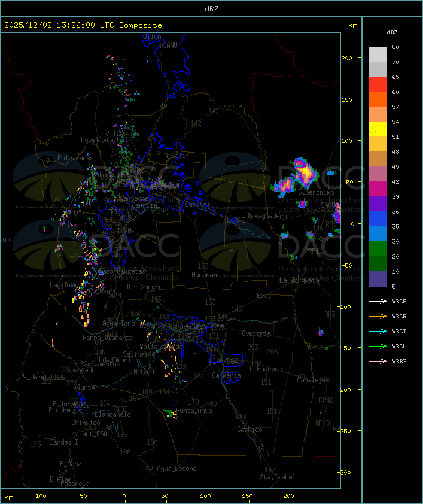Click the orange VBCR arrow icon
423x504 pixels.
378,316
